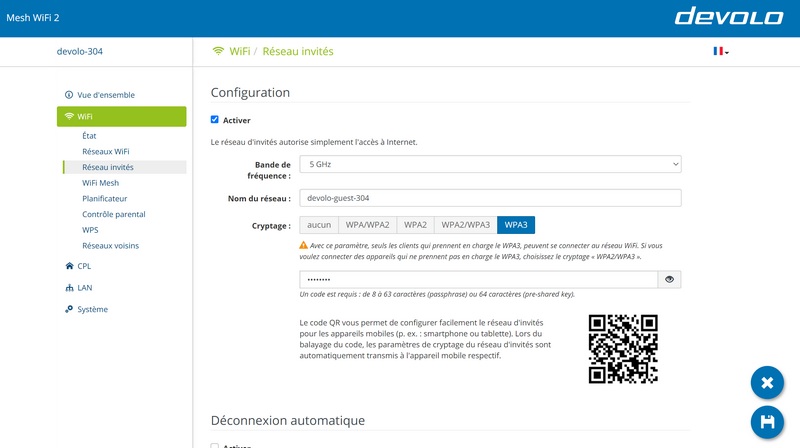This screenshot has height=448, width=800.
Task: Click the orange warning triangle icon
Action: coord(304,245)
